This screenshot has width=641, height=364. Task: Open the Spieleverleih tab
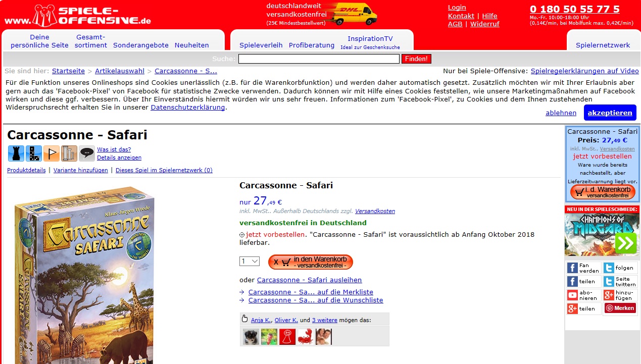pyautogui.click(x=261, y=45)
